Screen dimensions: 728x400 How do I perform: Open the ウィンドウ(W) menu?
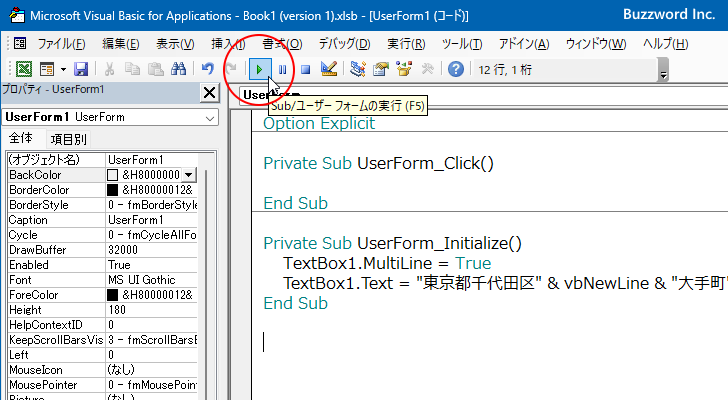[596, 44]
